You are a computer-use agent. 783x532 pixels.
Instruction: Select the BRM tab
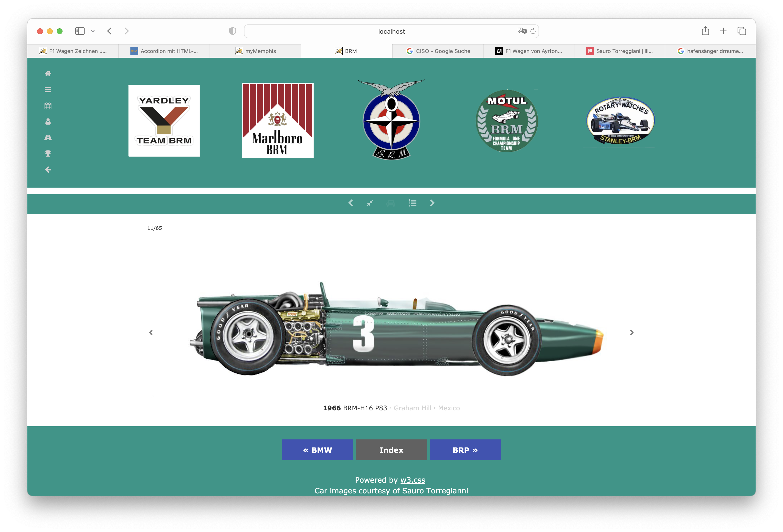click(x=346, y=51)
